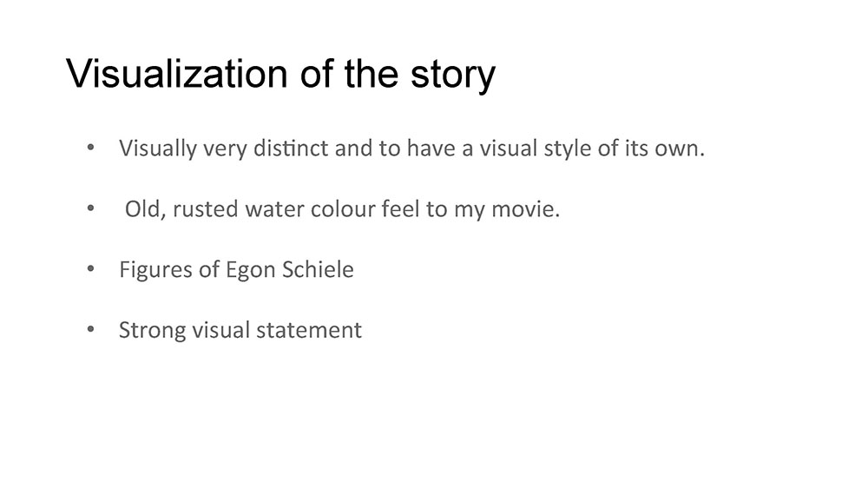
Task: Click the word 'rusted' in second bullet
Action: point(206,209)
